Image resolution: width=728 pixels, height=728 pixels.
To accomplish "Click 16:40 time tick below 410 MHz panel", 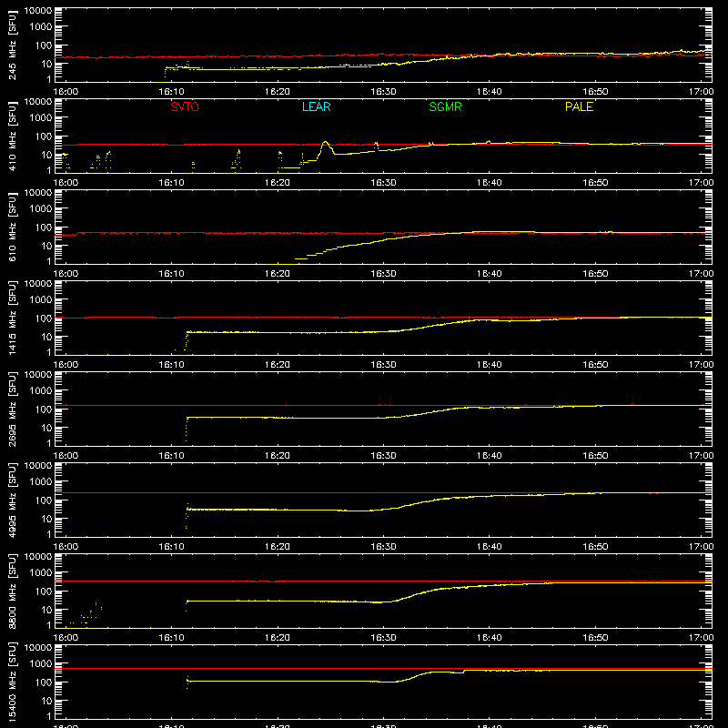I will [x=490, y=183].
